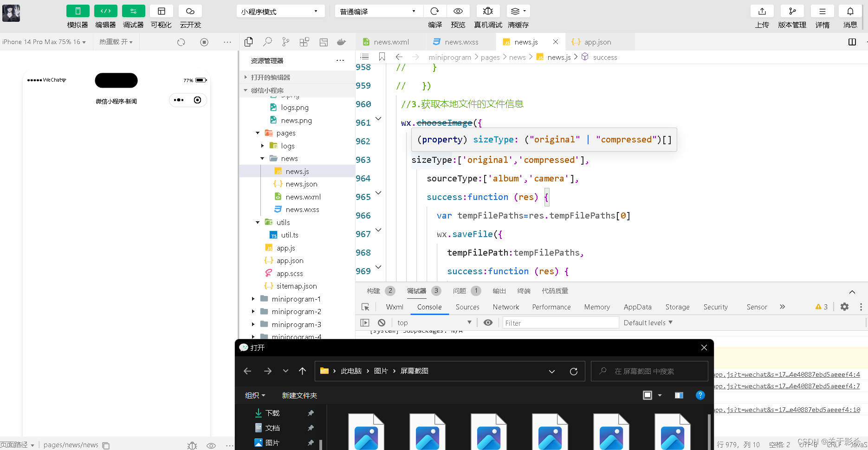This screenshot has width=868, height=450.
Task: Click the Compile refresh icon
Action: point(434,11)
